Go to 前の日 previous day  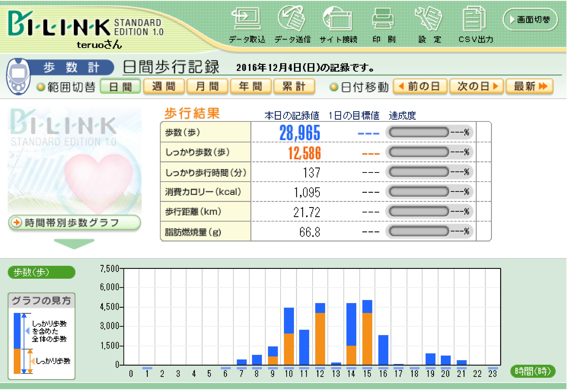[x=420, y=86]
